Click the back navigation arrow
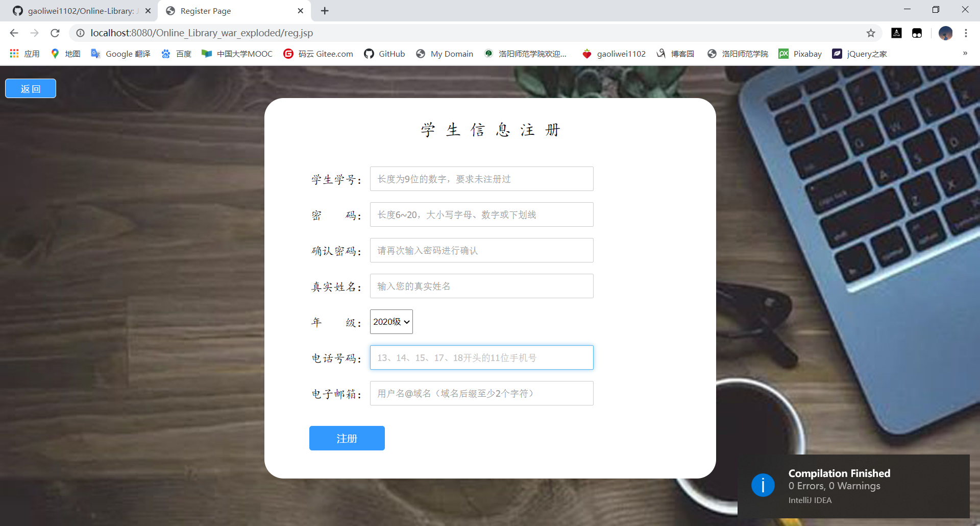Screen dimensions: 980x526 [x=14, y=33]
